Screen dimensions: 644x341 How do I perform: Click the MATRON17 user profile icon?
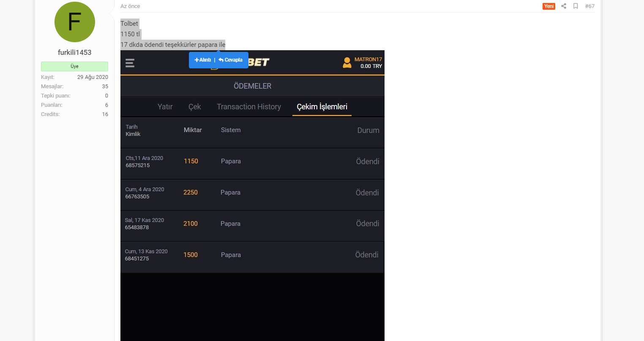pos(347,63)
